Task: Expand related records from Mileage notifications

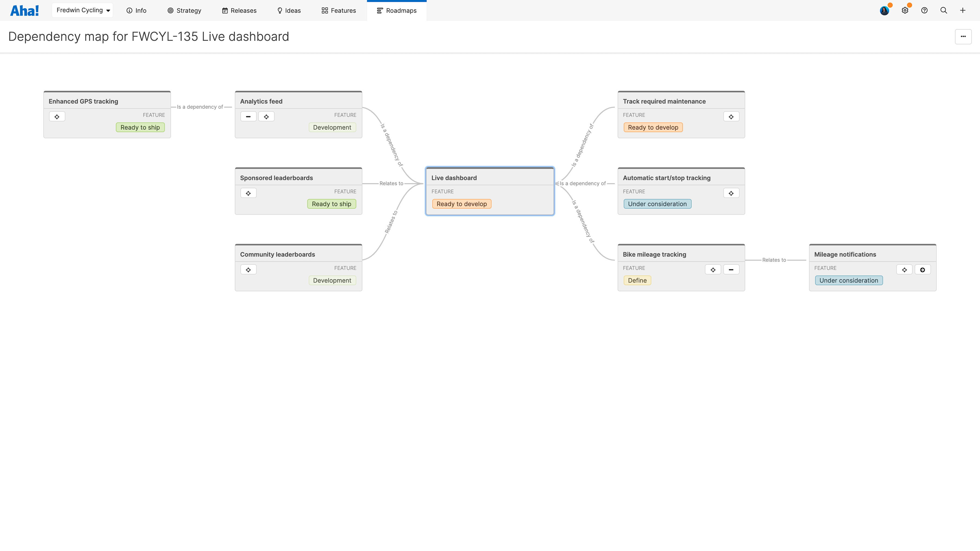Action: click(923, 269)
